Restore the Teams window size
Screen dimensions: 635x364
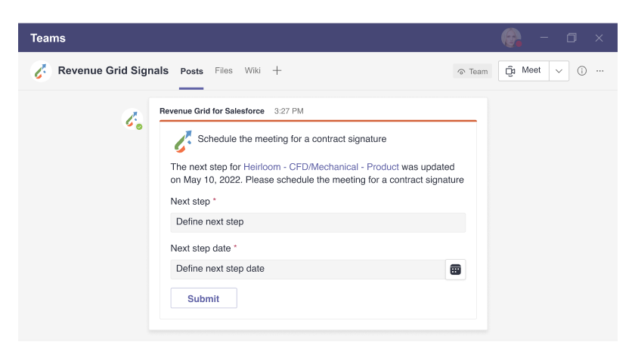[x=571, y=38]
